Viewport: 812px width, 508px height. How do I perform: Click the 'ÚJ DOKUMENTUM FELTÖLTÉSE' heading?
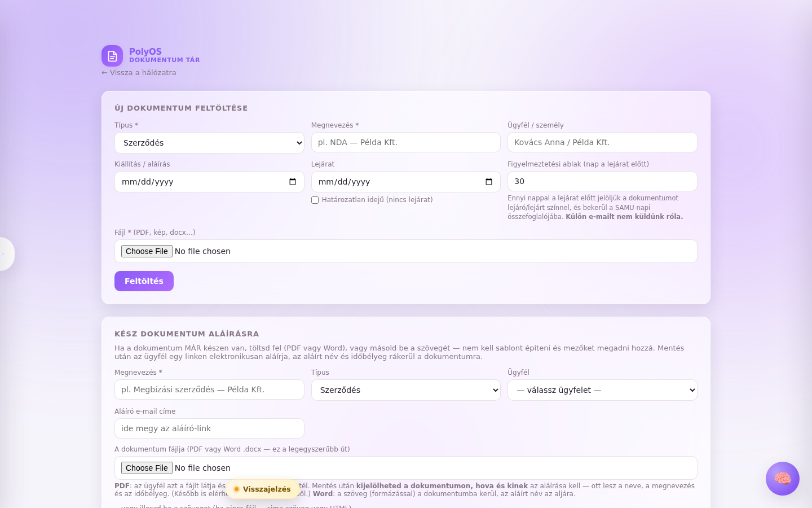click(181, 108)
